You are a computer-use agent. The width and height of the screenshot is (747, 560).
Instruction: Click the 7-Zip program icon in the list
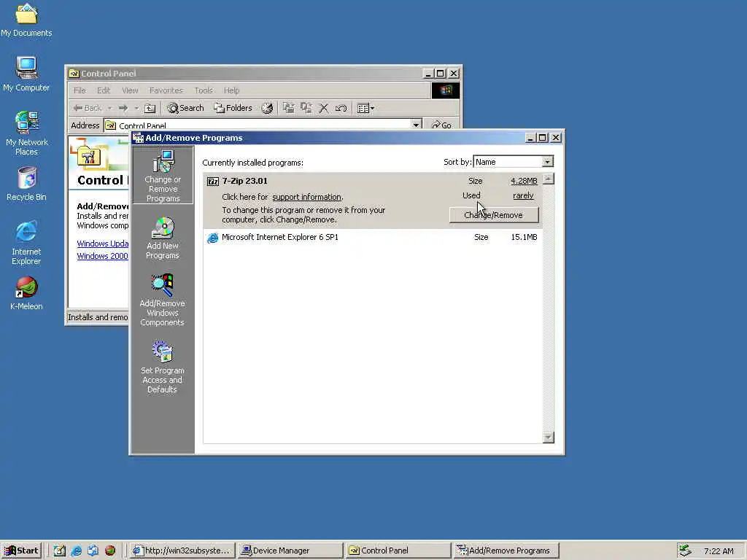(213, 182)
